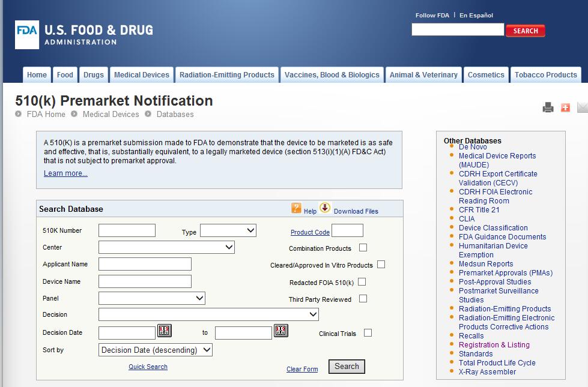Toggle the Clinical Trials checkbox
This screenshot has width=588, height=387.
[368, 332]
